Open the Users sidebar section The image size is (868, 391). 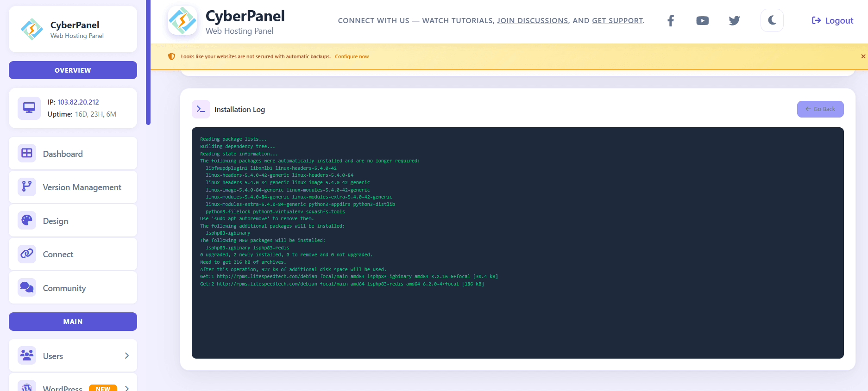coord(53,356)
